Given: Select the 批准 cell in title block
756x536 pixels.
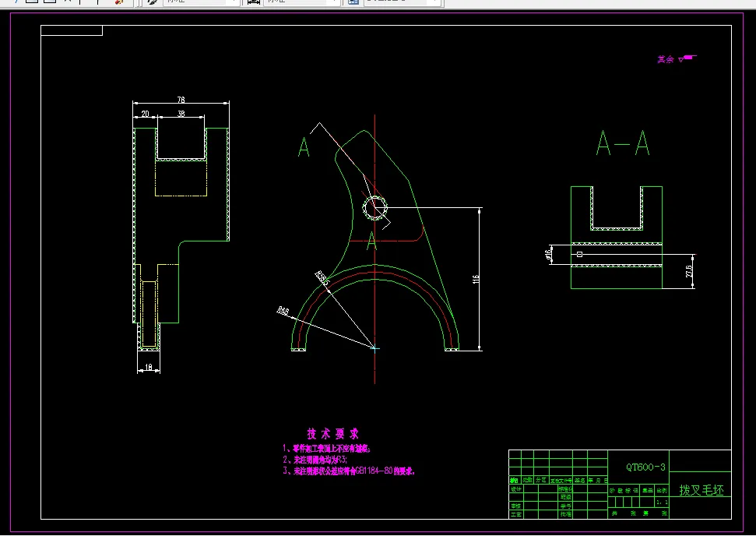Looking at the screenshot, I should 565,514.
